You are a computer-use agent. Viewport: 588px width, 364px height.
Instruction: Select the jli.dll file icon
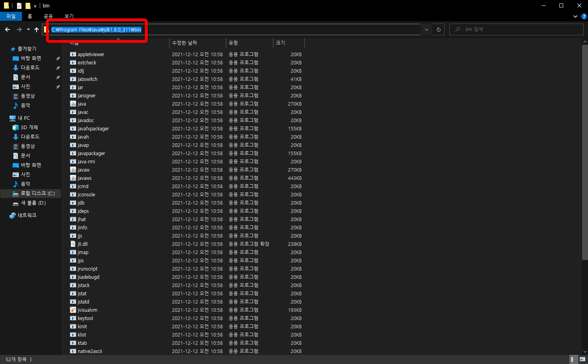coord(73,244)
